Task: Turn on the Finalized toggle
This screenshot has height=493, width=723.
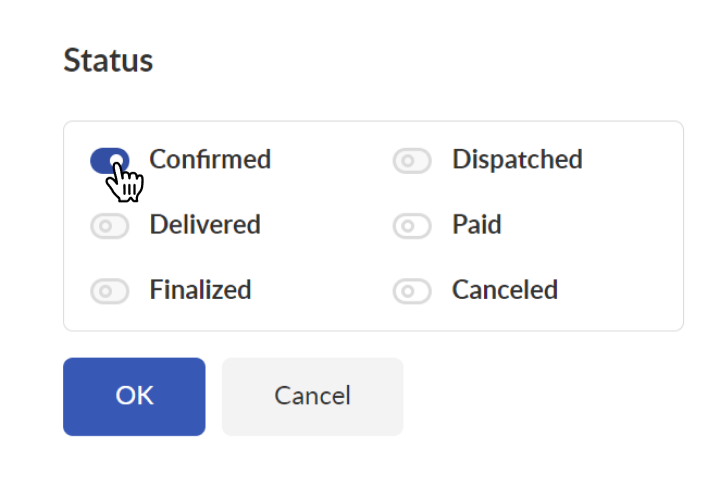Action: (x=110, y=291)
